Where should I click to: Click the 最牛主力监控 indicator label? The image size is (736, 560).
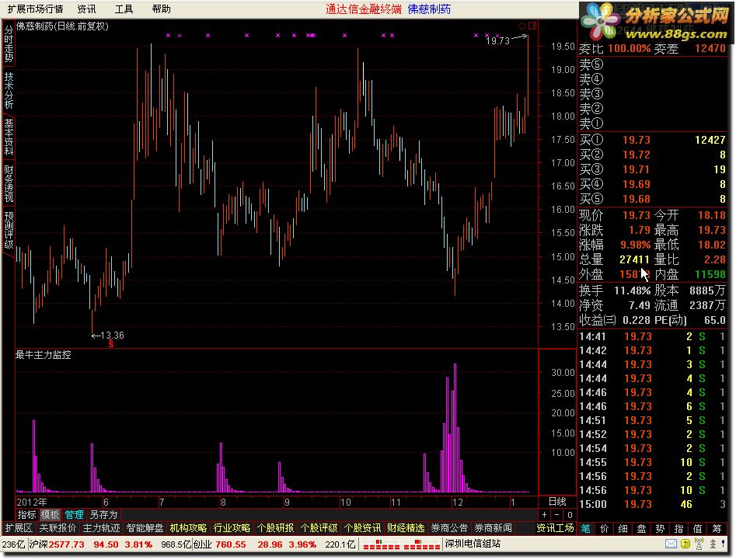[x=44, y=355]
